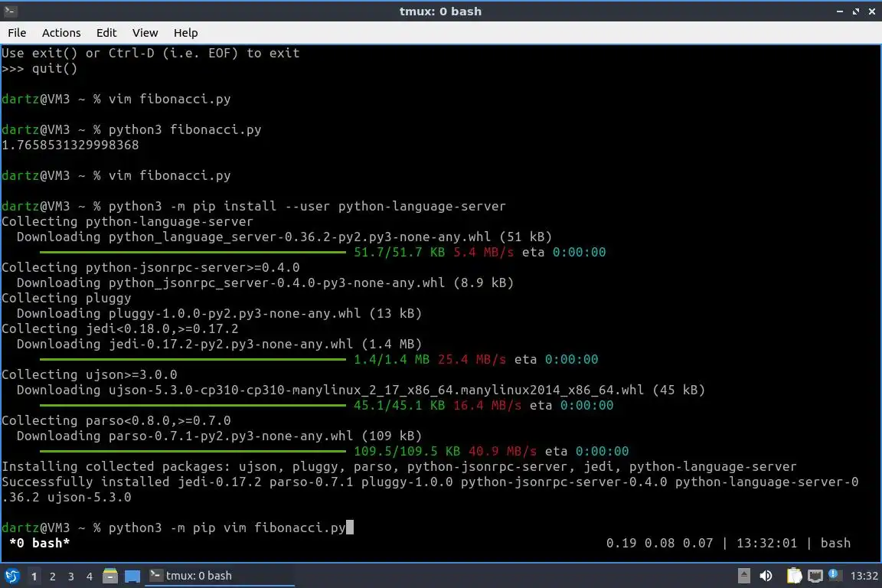Click the '>>> quit()' line

(x=39, y=69)
